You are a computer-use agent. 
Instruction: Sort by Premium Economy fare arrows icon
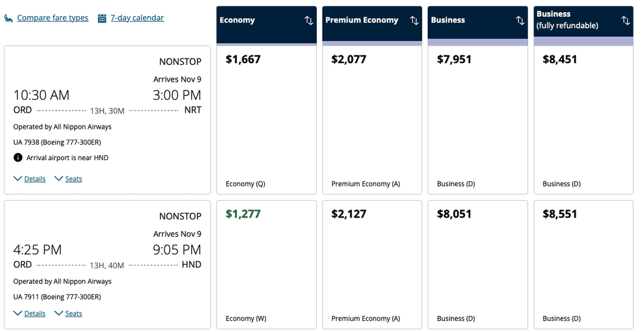click(x=414, y=21)
